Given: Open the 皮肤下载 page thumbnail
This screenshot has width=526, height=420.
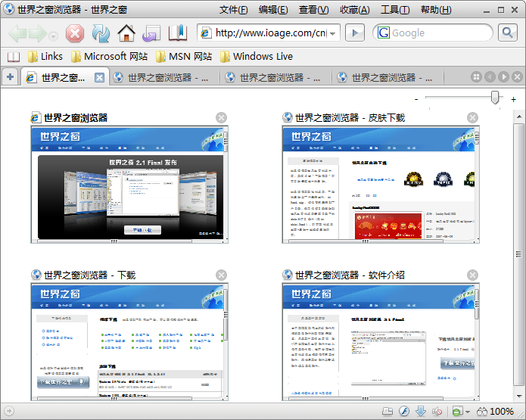Looking at the screenshot, I should tap(381, 185).
